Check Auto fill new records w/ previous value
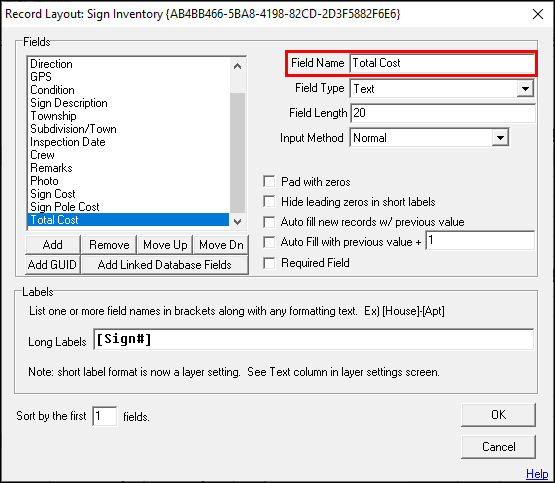Screen dimensions: 555x483 tap(269, 222)
